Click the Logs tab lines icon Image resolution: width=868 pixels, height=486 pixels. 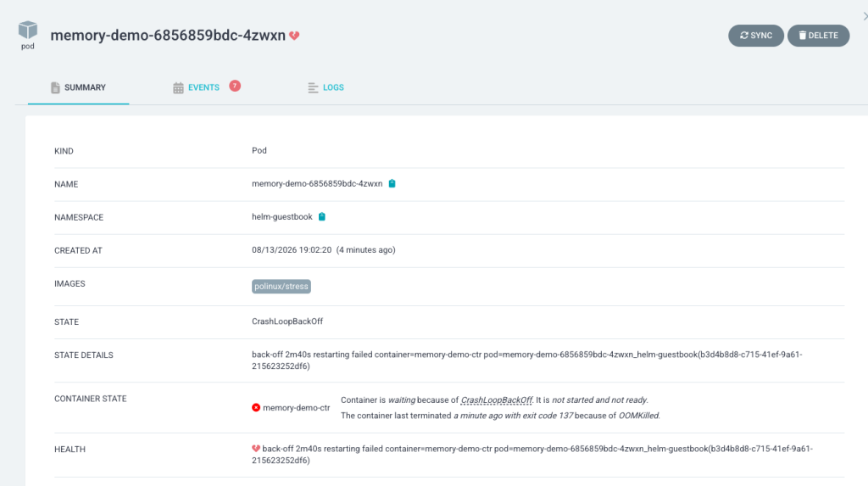(313, 87)
